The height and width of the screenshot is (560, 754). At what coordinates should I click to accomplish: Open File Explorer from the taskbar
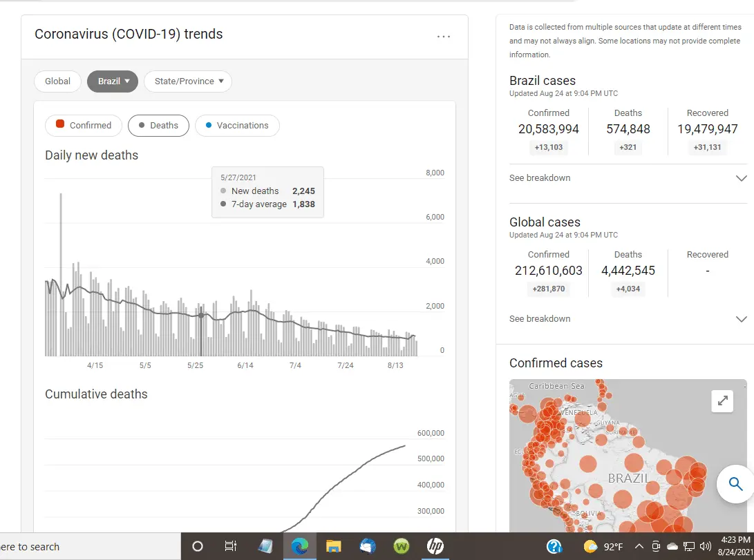click(334, 546)
